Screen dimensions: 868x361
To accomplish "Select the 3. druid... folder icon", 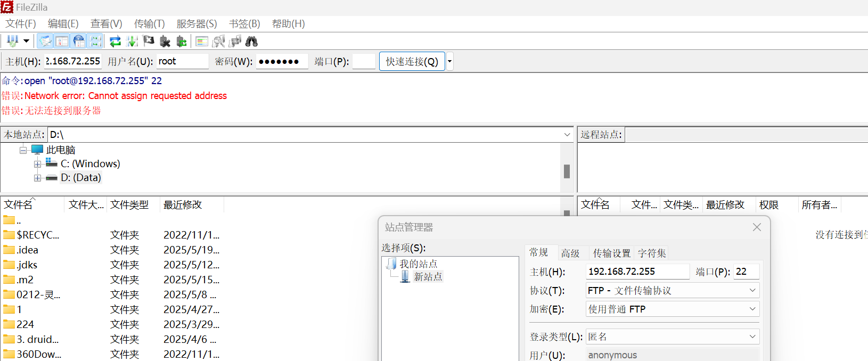I will (9, 339).
